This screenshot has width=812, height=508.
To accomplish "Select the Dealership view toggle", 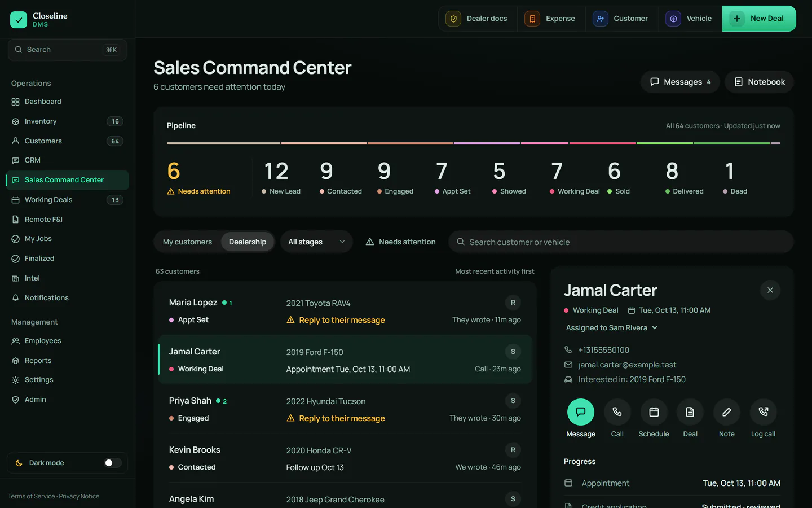I will tap(248, 242).
